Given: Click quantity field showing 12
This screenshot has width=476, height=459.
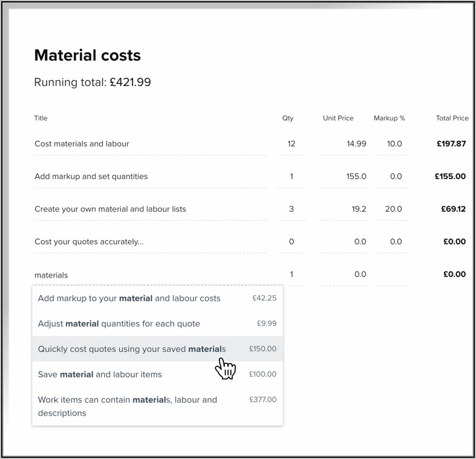Looking at the screenshot, I should click(x=292, y=144).
